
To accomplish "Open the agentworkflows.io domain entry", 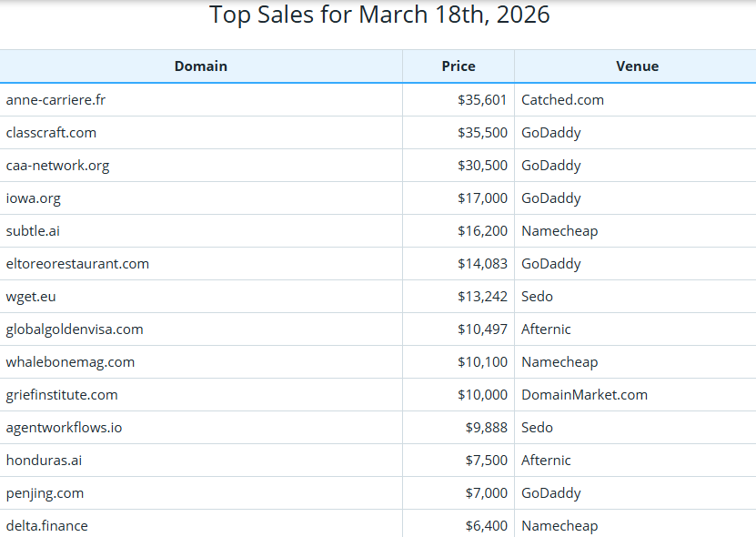I will pos(64,427).
